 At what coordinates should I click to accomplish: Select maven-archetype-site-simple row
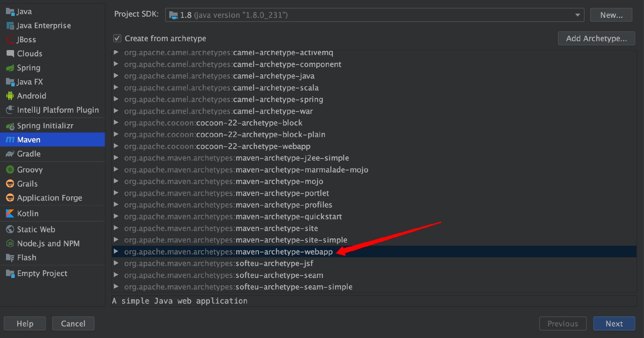point(374,240)
